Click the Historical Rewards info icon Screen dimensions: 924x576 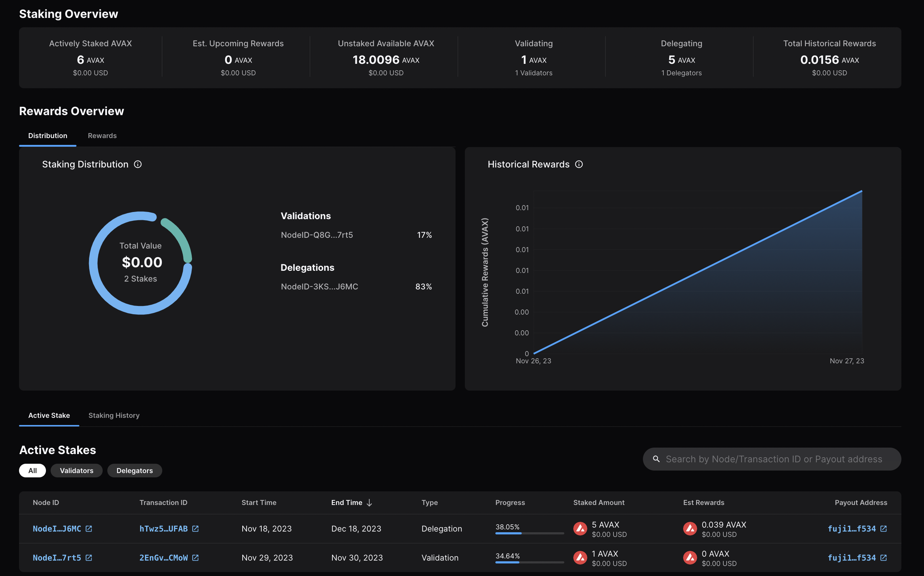coord(579,164)
